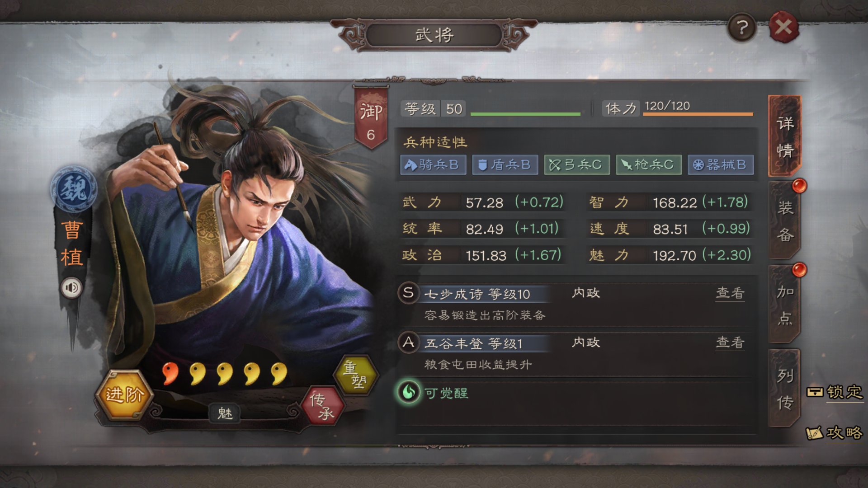Toggle the general's voice speaker icon
868x488 pixels.
click(71, 288)
